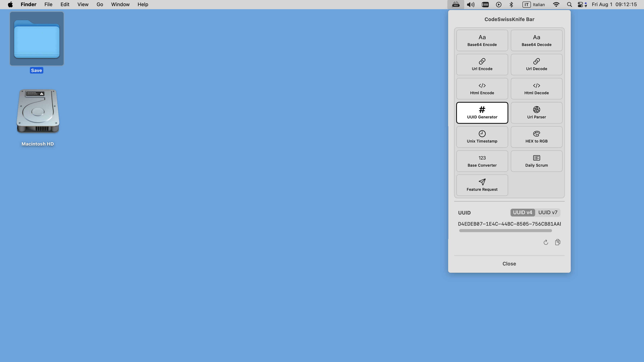Open the File menu
The width and height of the screenshot is (644, 362).
(x=48, y=4)
